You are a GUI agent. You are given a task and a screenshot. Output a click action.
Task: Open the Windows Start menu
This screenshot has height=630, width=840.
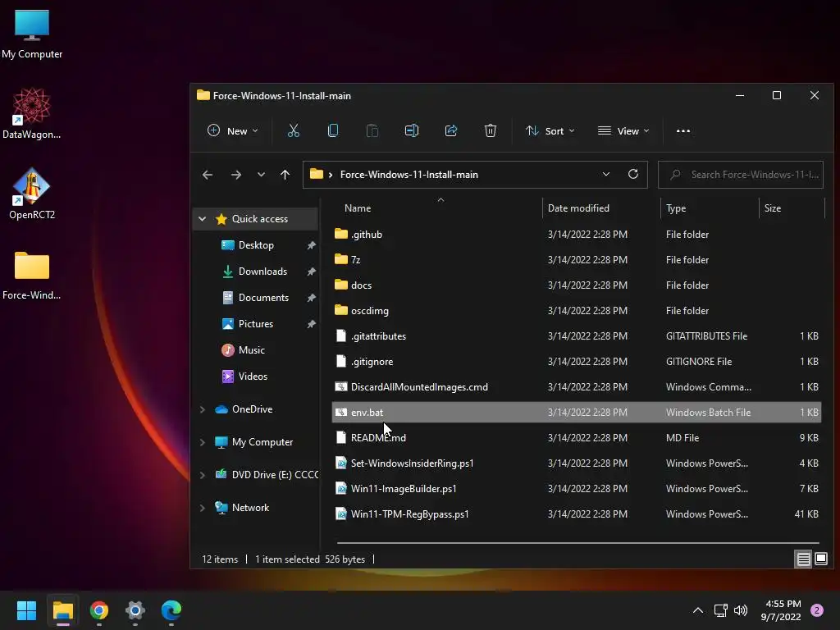point(26,610)
